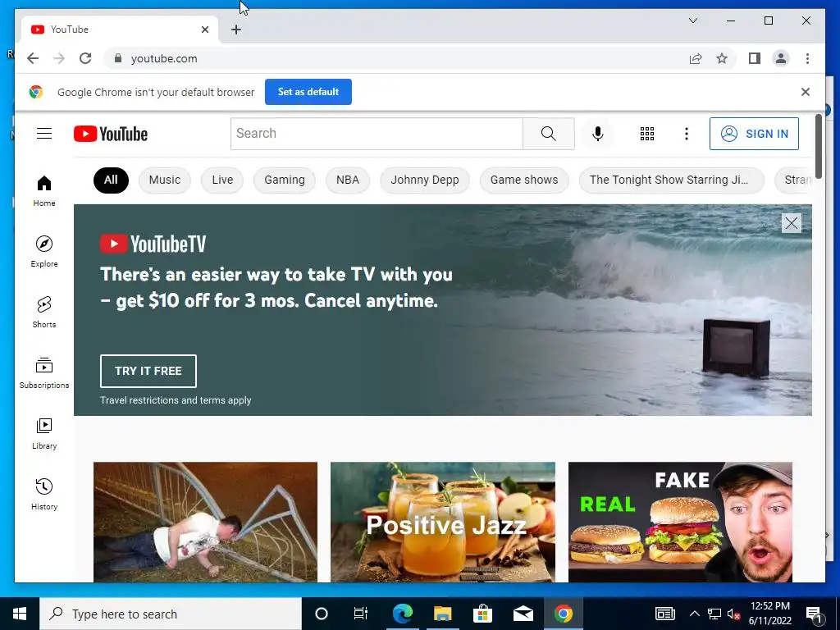The width and height of the screenshot is (840, 630).
Task: Open Task View on the taskbar
Action: (361, 614)
